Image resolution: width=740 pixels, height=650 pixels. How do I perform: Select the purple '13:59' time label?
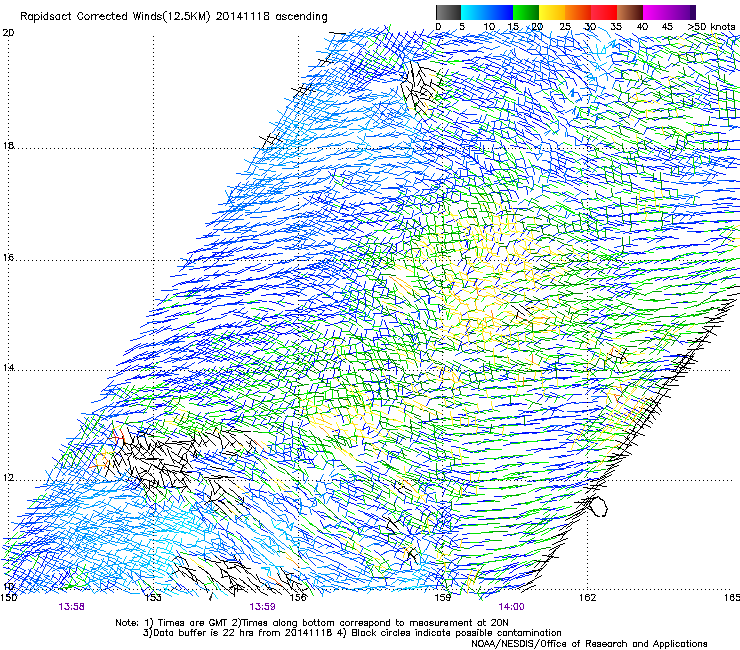point(262,607)
